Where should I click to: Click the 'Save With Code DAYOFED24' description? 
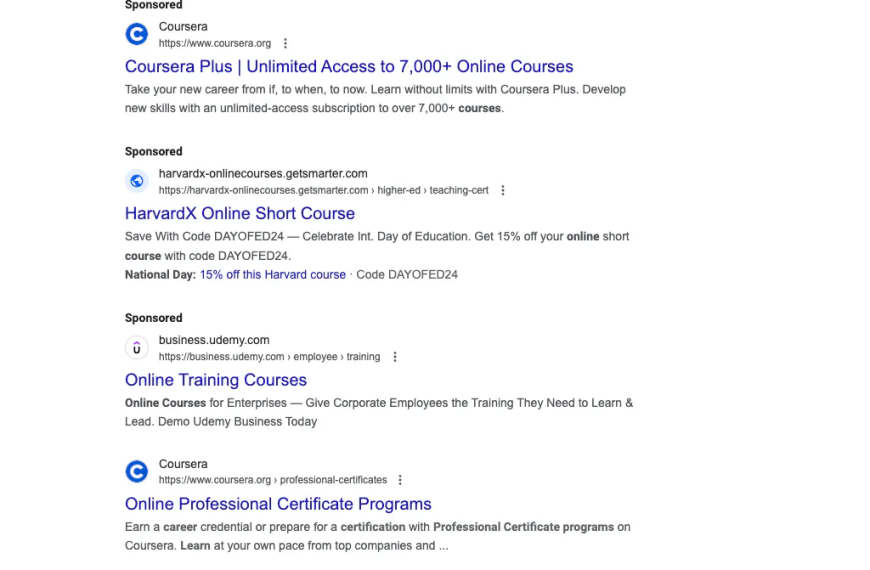[x=377, y=246]
